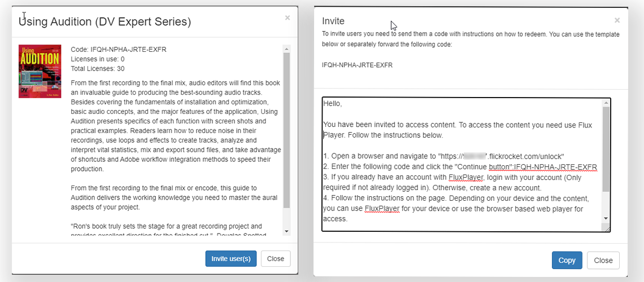Click the Invite dialog heading
Viewport: 644px width, 282px height.
[333, 21]
